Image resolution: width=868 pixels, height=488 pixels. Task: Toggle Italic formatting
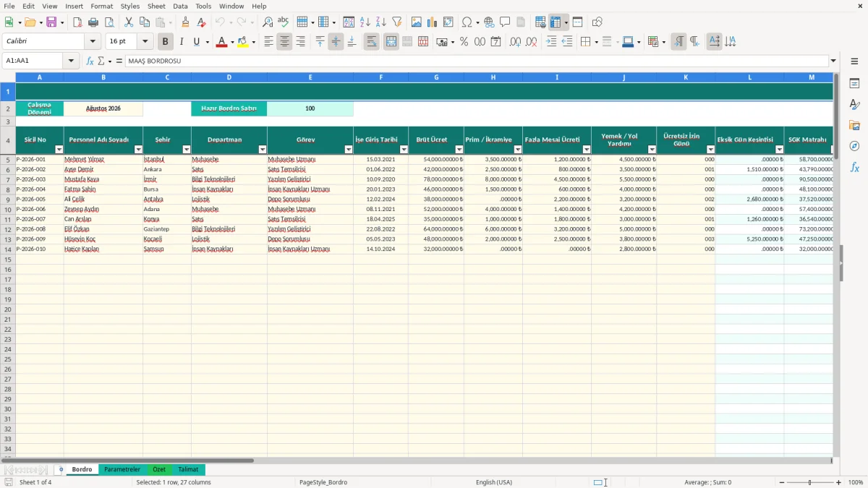181,42
